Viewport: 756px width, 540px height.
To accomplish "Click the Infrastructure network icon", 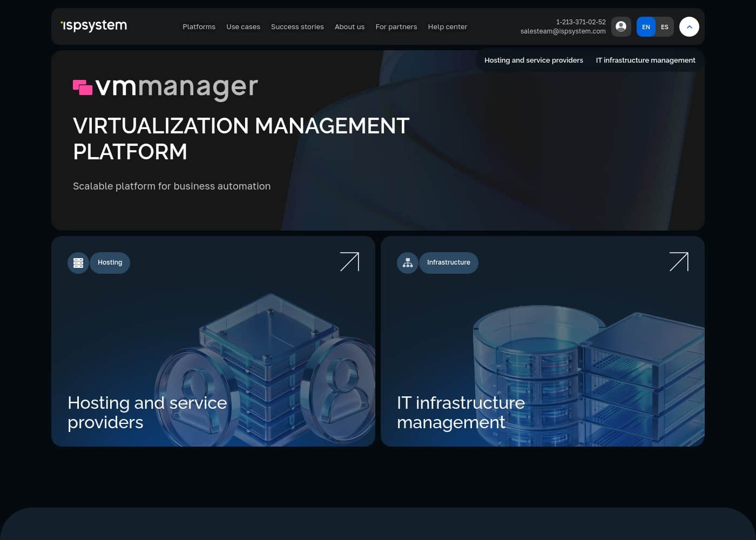I will click(408, 263).
